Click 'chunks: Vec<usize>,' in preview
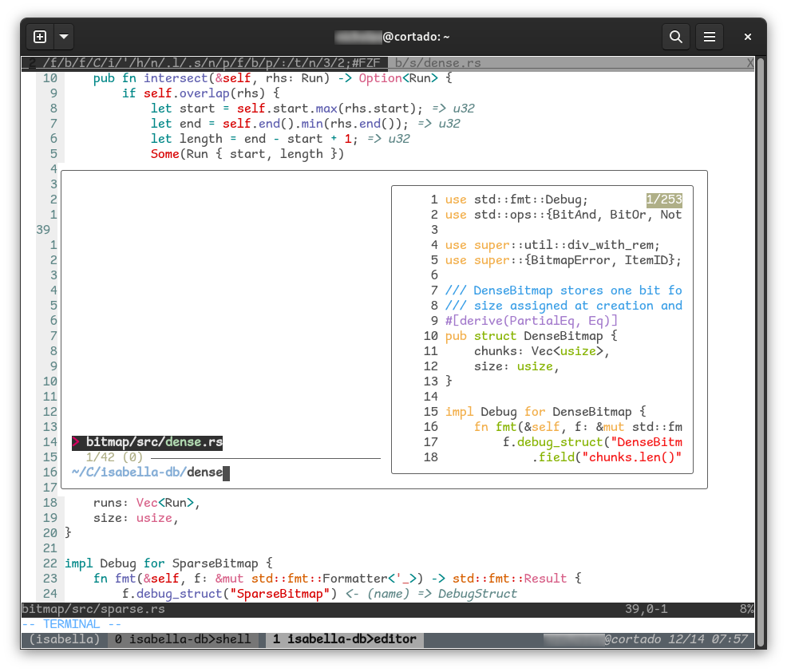The width and height of the screenshot is (787, 672). click(542, 351)
